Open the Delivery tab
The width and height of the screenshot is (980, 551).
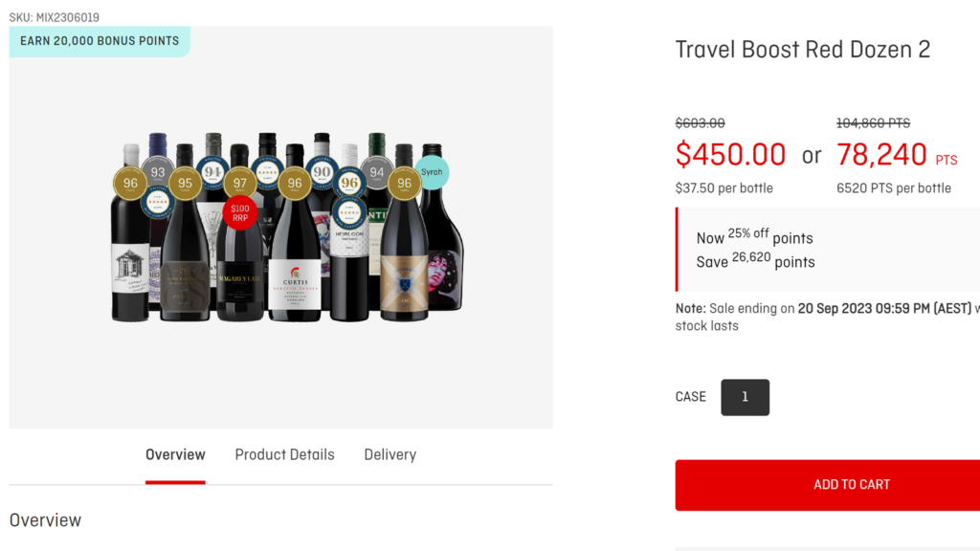390,454
